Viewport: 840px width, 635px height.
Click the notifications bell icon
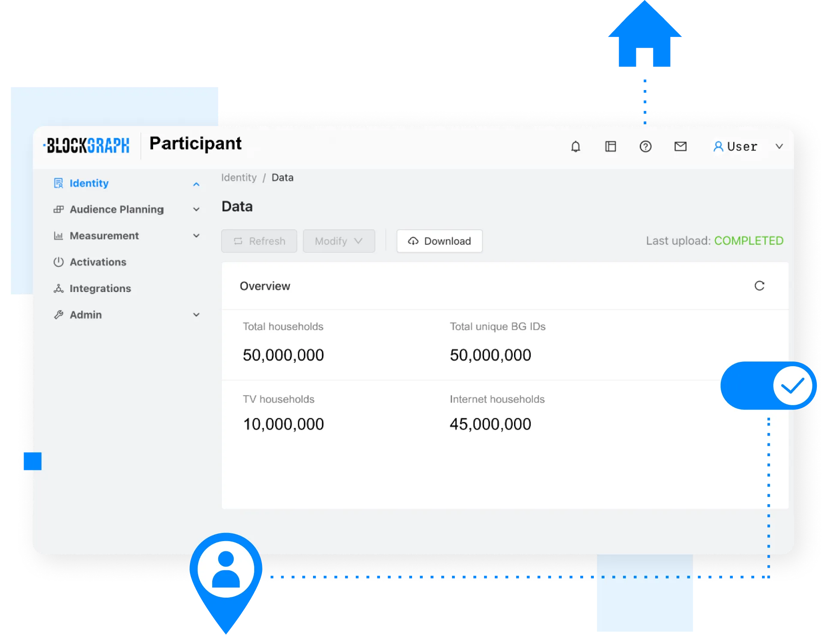coord(575,147)
